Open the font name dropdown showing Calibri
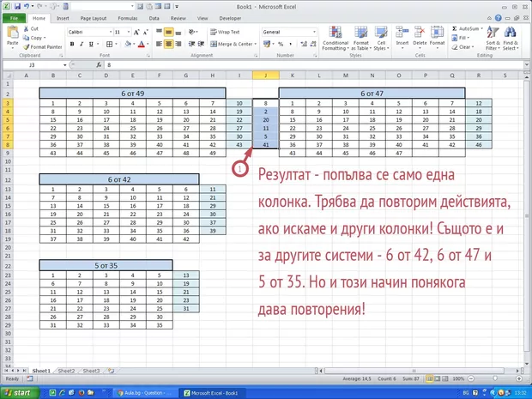The height and width of the screenshot is (399, 532). tap(111, 33)
